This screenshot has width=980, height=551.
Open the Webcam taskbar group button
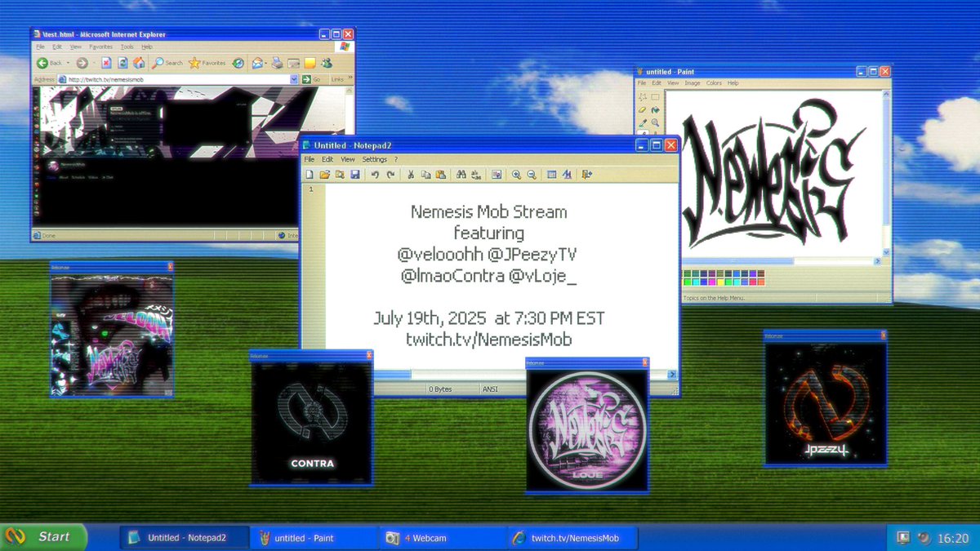point(443,538)
